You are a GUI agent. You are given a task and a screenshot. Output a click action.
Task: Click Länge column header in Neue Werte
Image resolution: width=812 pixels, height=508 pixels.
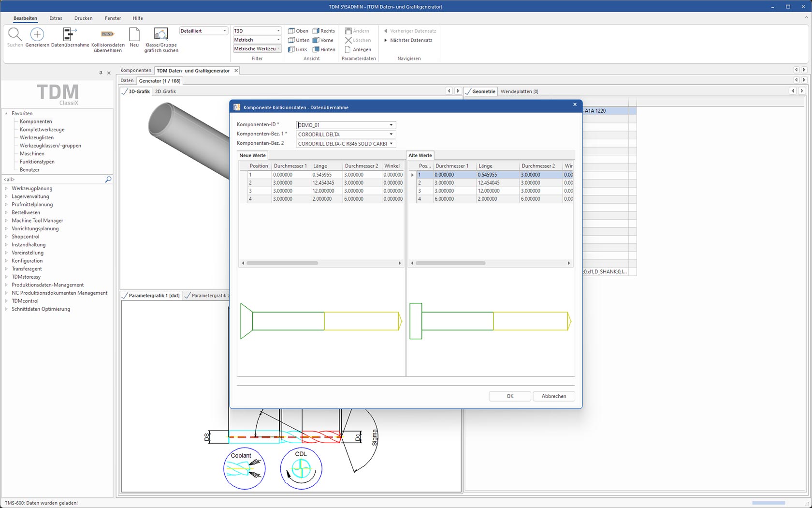pyautogui.click(x=326, y=166)
